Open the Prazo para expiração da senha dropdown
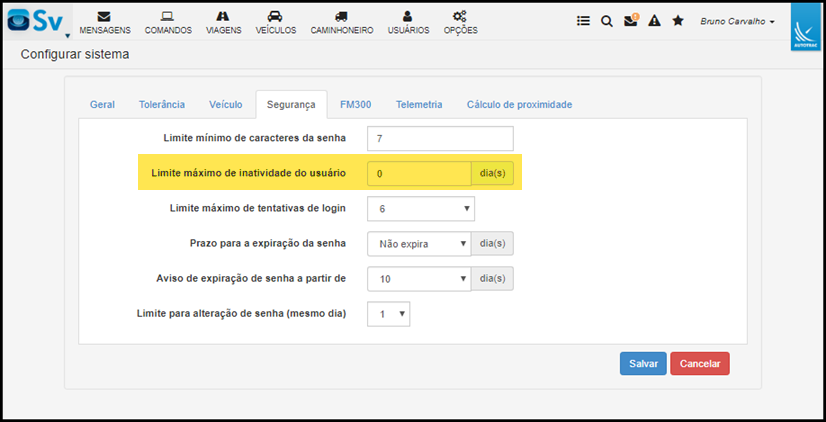The height and width of the screenshot is (422, 826). (x=419, y=244)
